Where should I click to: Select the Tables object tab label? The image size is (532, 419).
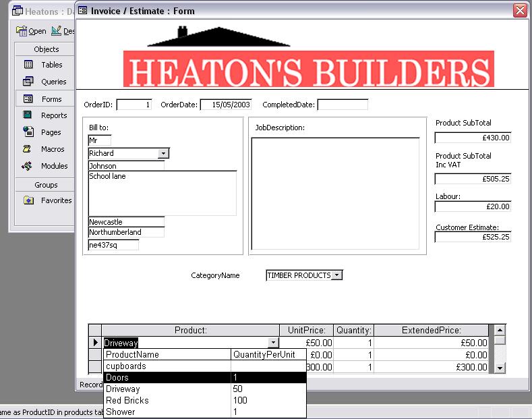(x=52, y=65)
